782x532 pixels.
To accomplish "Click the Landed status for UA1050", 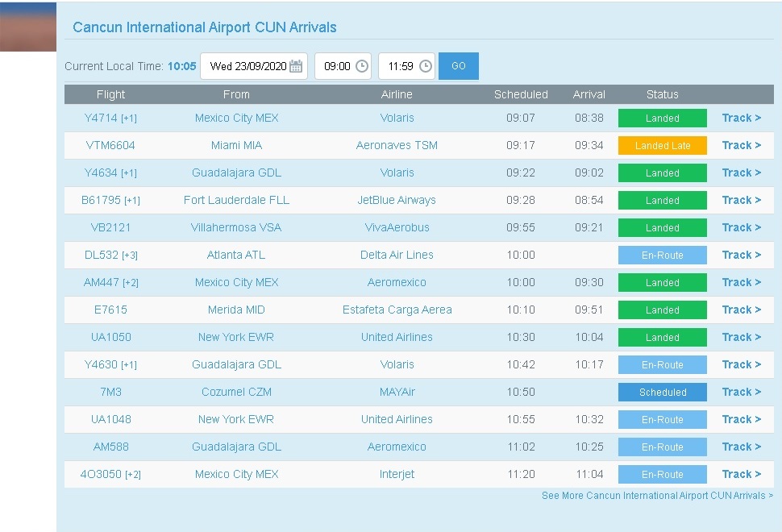I will 663,338.
